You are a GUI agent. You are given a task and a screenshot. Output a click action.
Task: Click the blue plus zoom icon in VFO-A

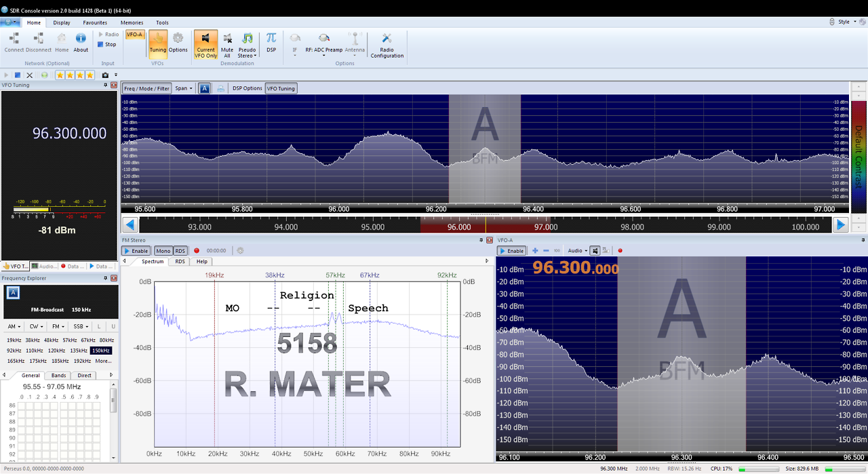(x=535, y=251)
